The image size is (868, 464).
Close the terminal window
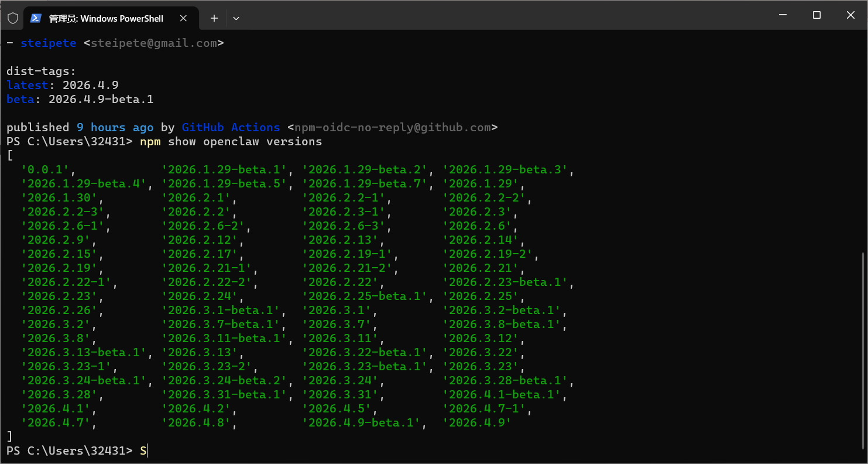[x=851, y=15]
